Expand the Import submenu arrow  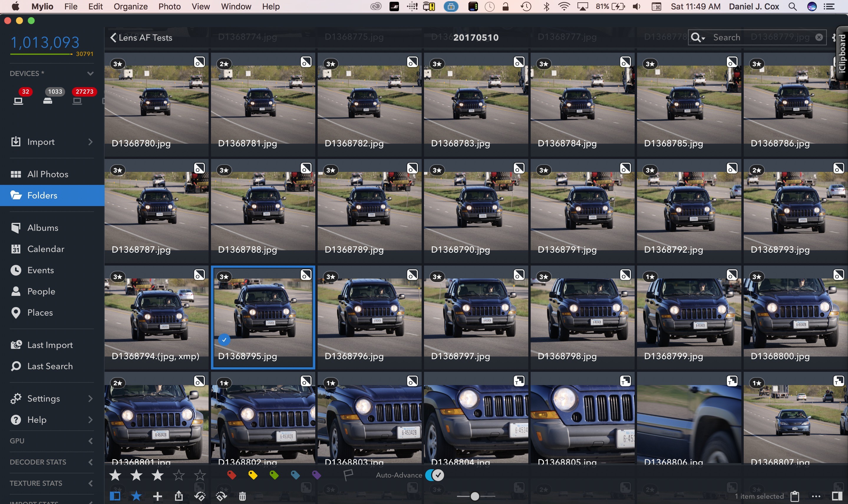[x=90, y=142]
